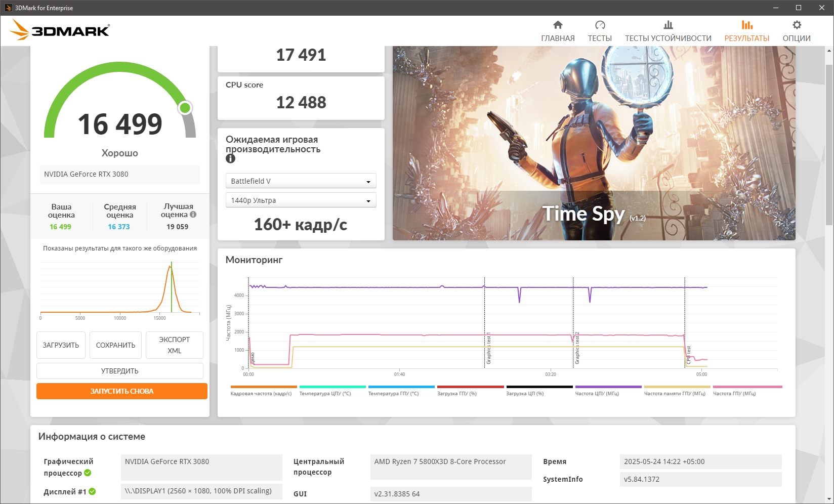This screenshot has height=504, width=834.
Task: Click the УТВЕРДИТЬ button
Action: (x=120, y=371)
